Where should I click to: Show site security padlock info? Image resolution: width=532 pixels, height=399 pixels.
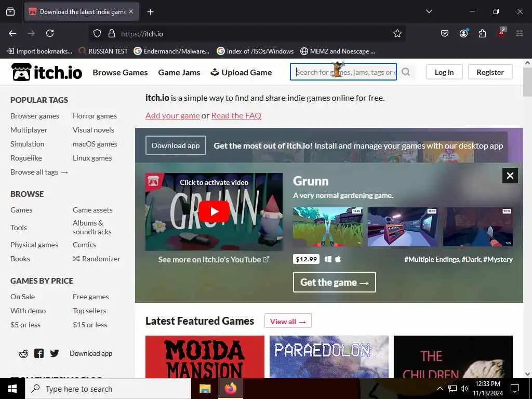tap(112, 33)
